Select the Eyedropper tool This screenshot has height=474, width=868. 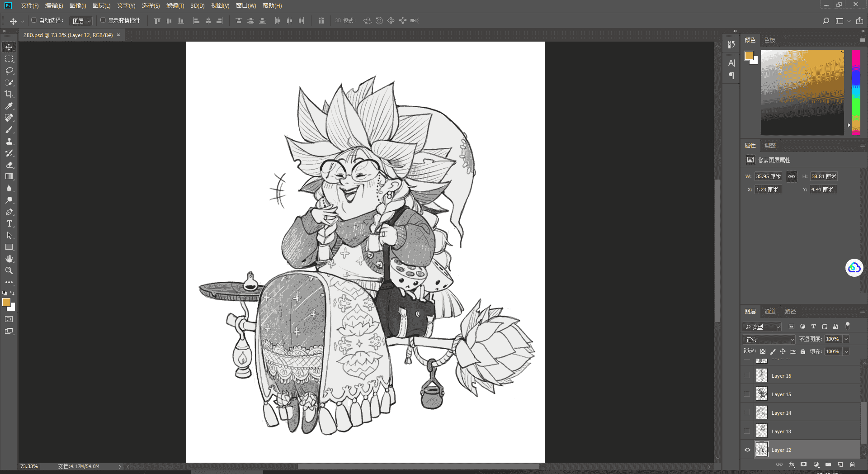pos(9,106)
